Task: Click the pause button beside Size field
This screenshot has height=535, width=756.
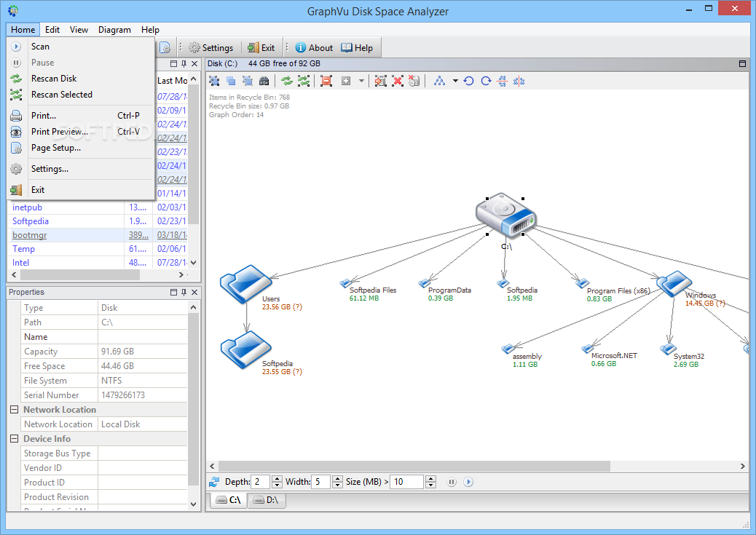Action: coord(452,482)
